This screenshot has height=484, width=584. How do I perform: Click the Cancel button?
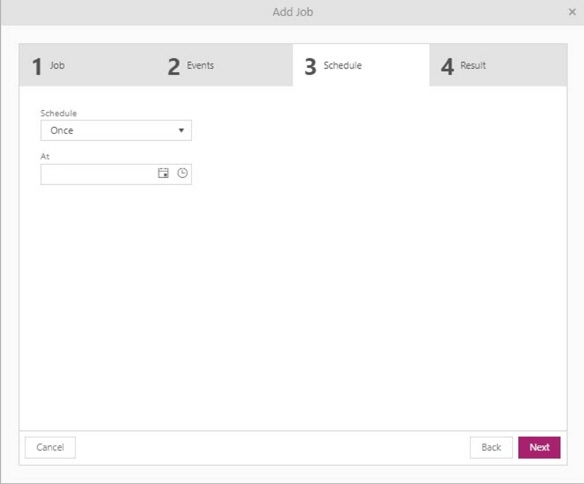click(x=50, y=447)
